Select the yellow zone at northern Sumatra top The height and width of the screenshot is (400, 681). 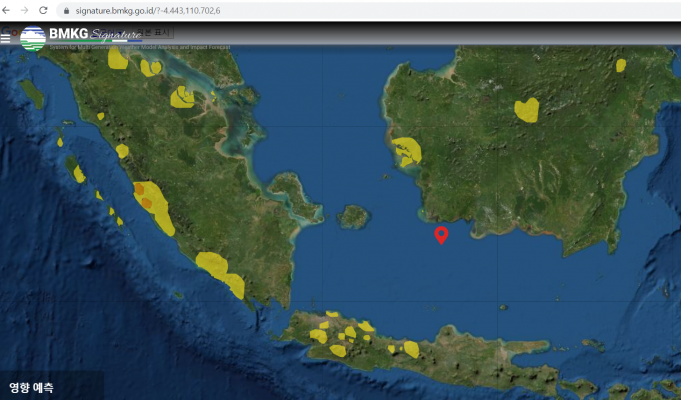tap(117, 59)
